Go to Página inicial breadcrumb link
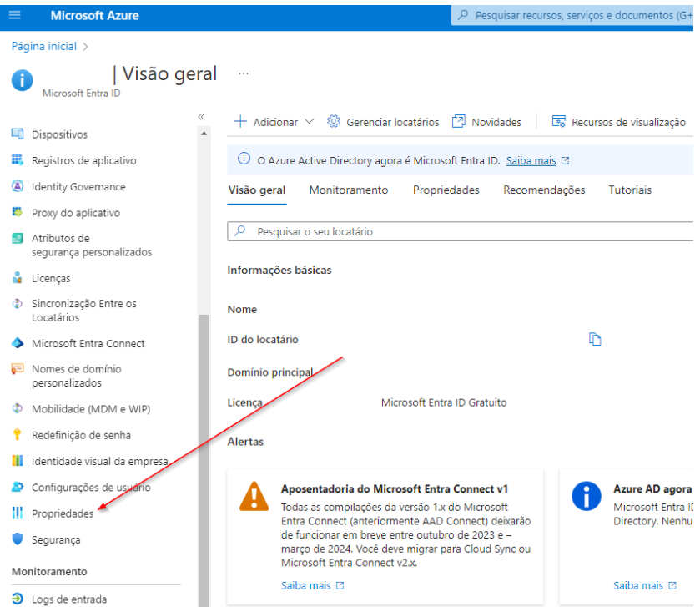 [43, 46]
